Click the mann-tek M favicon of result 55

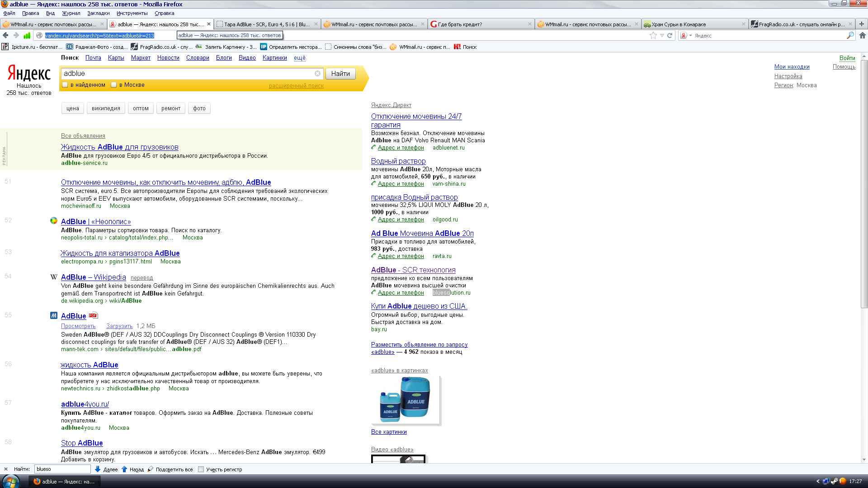[54, 315]
